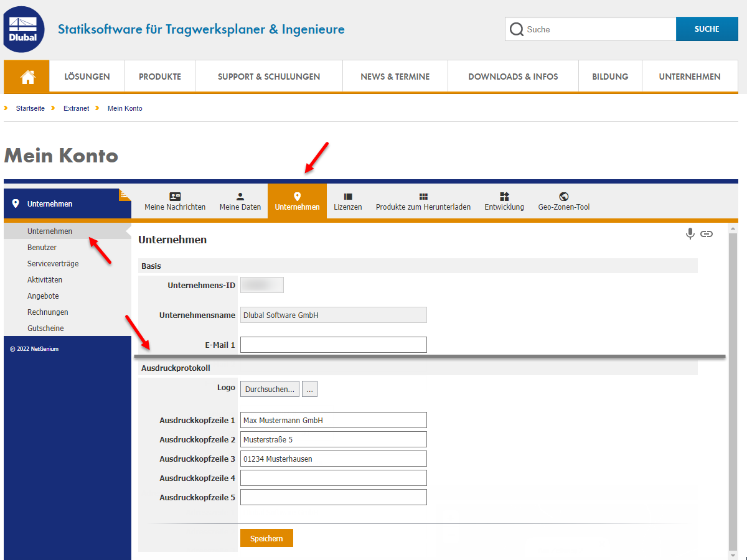Click the Extranet breadcrumb link

(x=75, y=108)
